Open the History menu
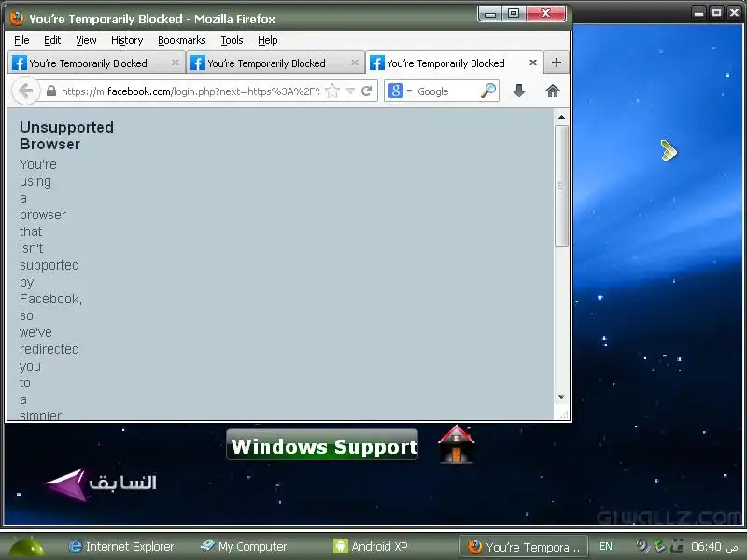747x560 pixels. [x=127, y=40]
